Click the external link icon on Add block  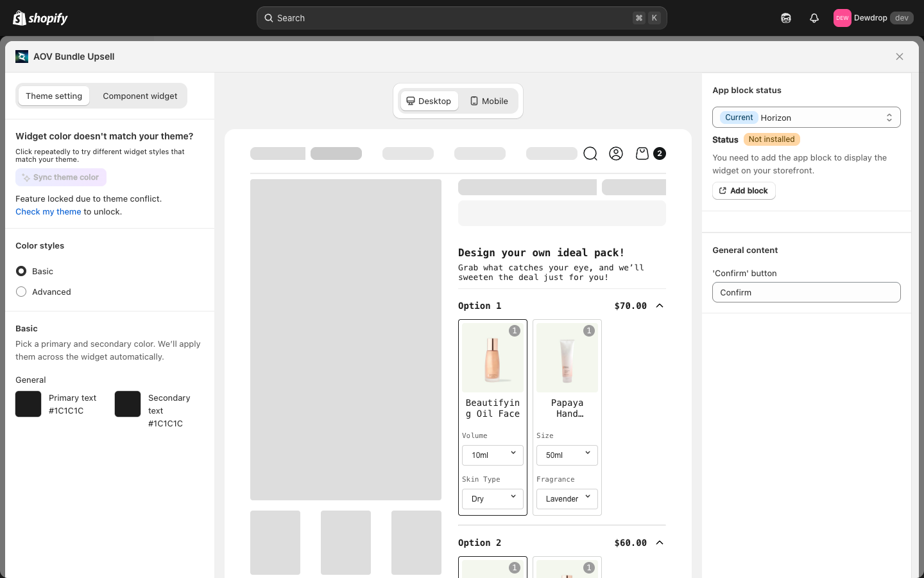[x=723, y=191]
